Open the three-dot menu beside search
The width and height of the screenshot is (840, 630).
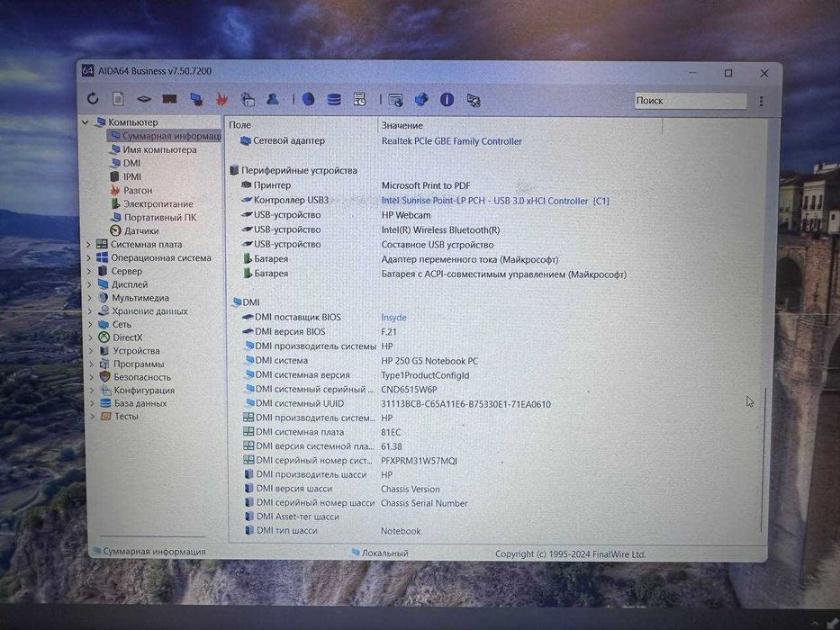pos(761,101)
